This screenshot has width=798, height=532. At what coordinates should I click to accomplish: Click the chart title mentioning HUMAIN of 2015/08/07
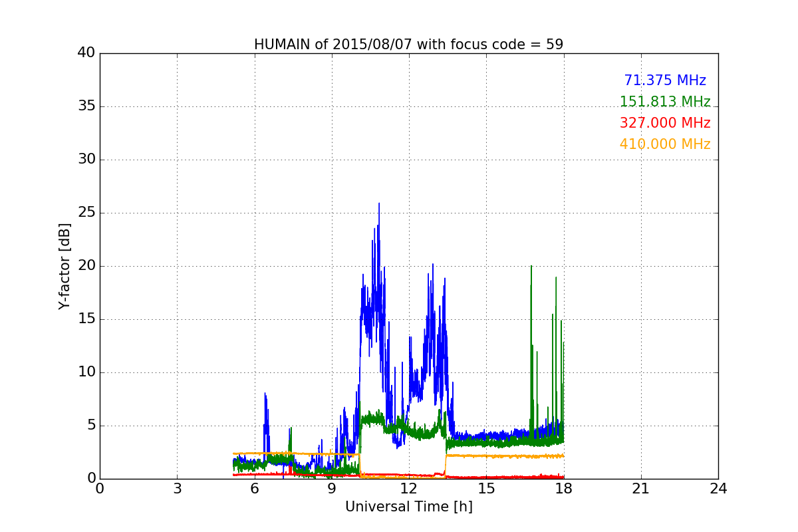point(408,45)
